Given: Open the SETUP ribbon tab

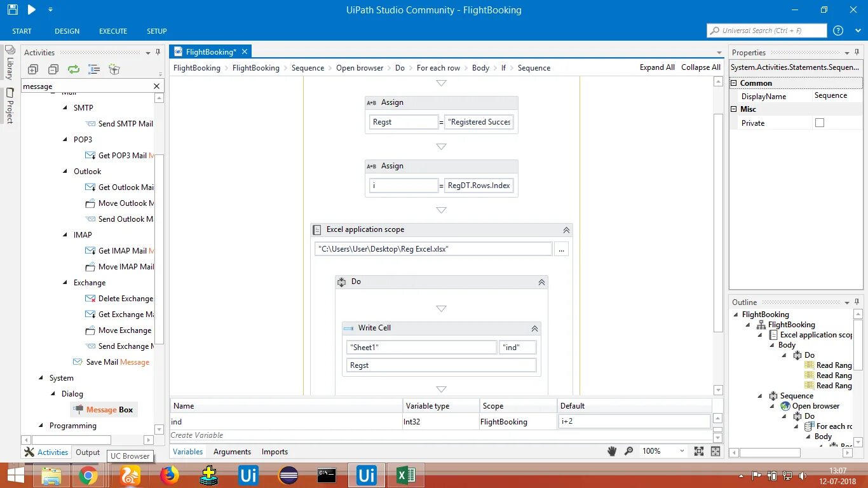Looking at the screenshot, I should point(157,31).
